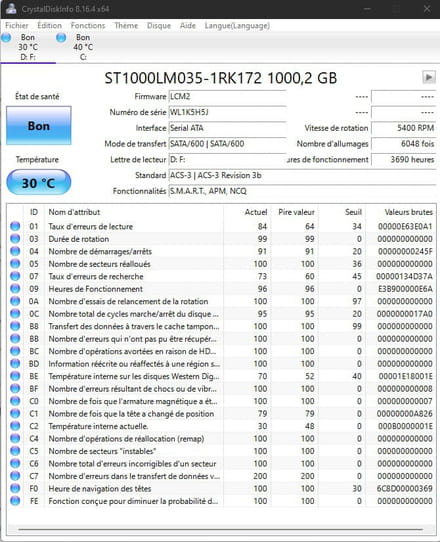Click the status icon for attribute B8
This screenshot has height=542, width=440.
(x=15, y=326)
